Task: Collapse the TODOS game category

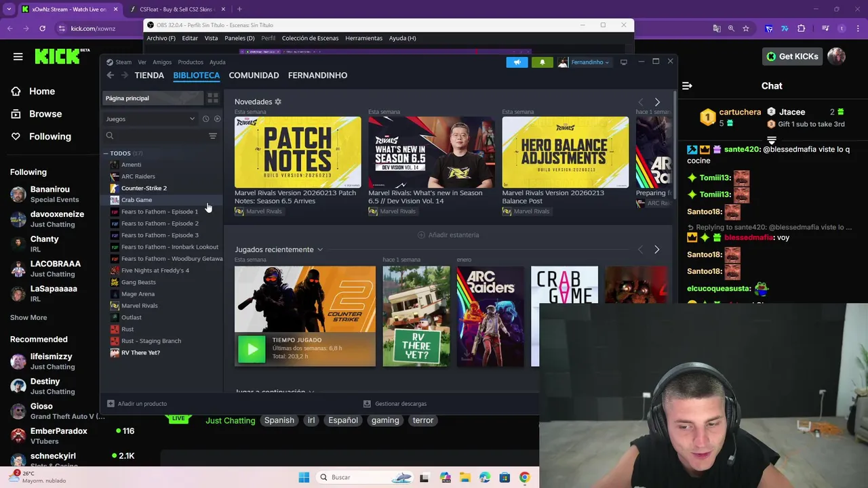Action: pyautogui.click(x=106, y=154)
